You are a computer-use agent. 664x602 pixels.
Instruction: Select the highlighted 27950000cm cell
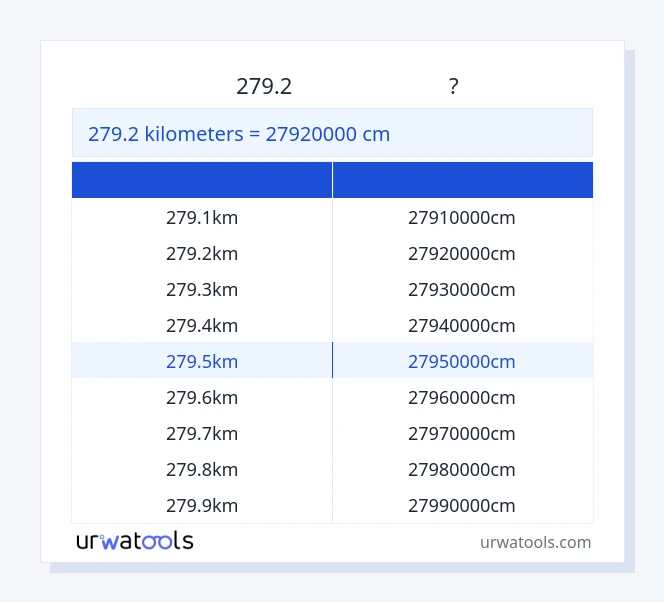[x=462, y=362]
